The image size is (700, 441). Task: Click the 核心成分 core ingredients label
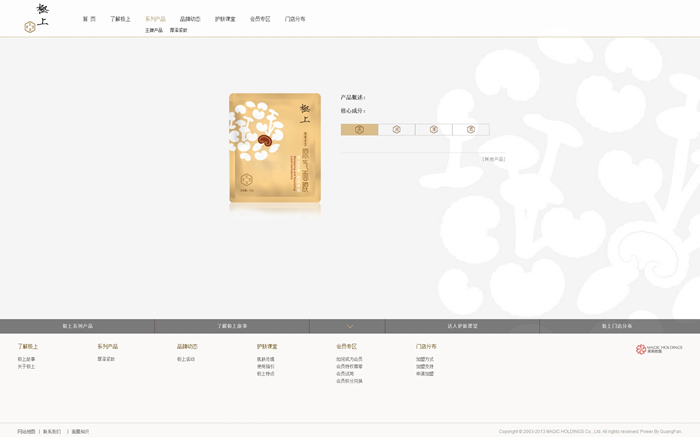coord(353,111)
